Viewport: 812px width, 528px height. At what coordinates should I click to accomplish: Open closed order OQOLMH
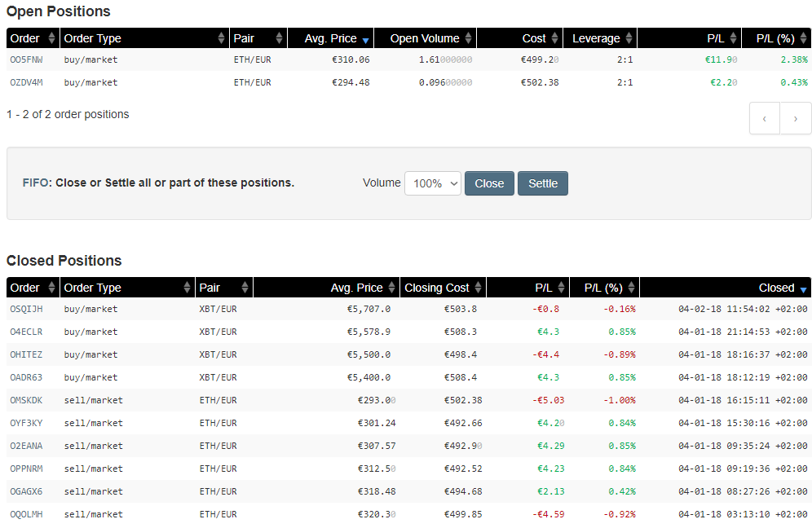pyautogui.click(x=26, y=514)
